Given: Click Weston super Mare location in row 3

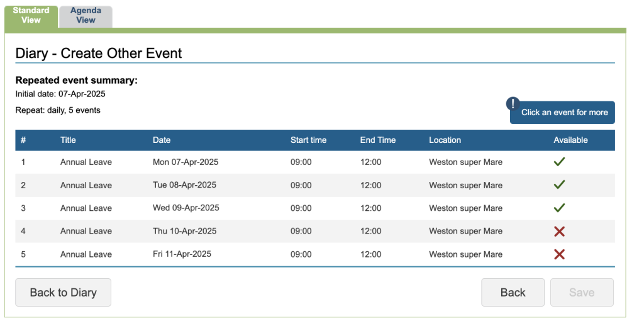Looking at the screenshot, I should coord(465,208).
